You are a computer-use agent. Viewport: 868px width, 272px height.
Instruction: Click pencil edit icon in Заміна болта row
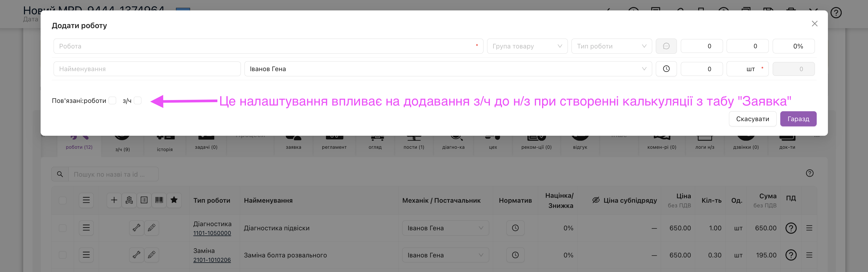click(152, 255)
